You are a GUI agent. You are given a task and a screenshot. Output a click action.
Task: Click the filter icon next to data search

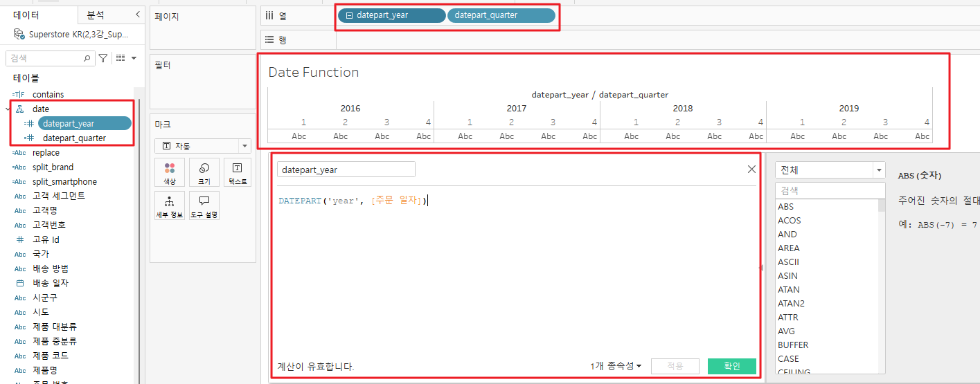point(103,58)
